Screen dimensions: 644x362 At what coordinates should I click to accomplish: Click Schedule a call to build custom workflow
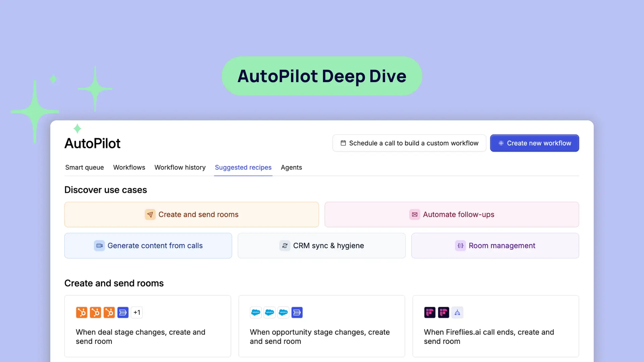tap(413, 143)
